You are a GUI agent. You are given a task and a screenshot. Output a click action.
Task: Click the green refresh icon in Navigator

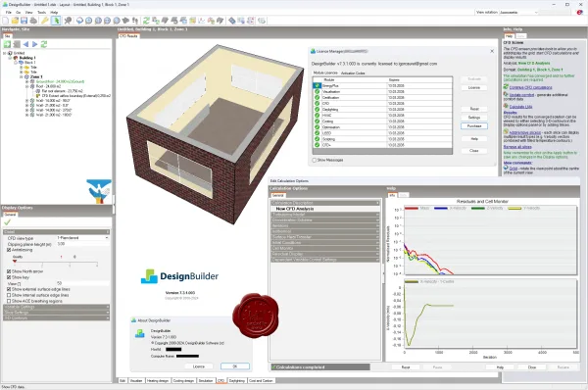click(44, 44)
